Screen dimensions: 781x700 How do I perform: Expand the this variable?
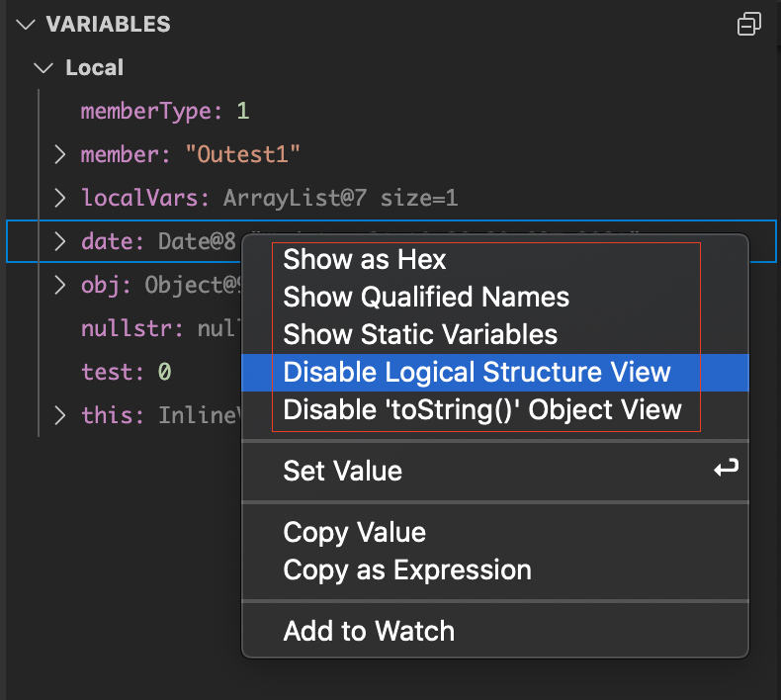pyautogui.click(x=59, y=415)
